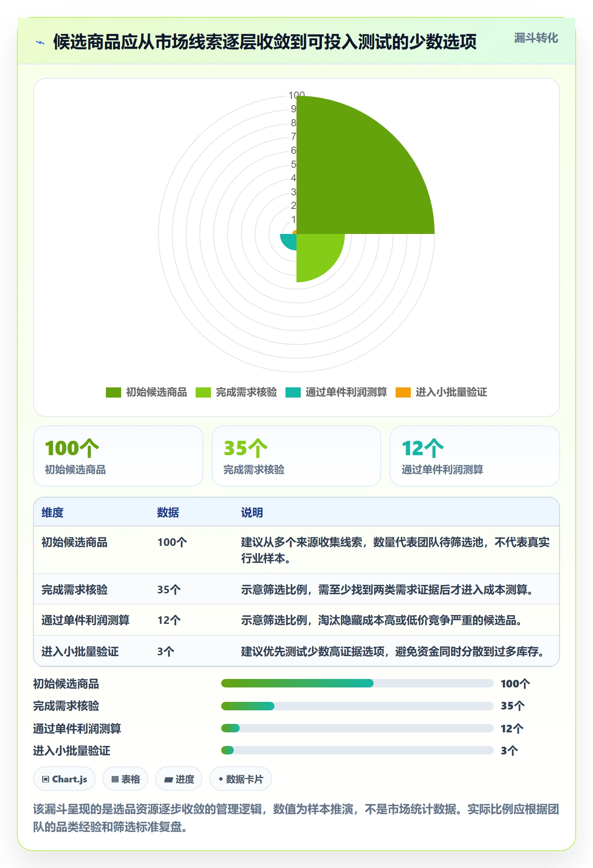Click the 初始候选商品 progress bar
593x868 pixels.
357,683
